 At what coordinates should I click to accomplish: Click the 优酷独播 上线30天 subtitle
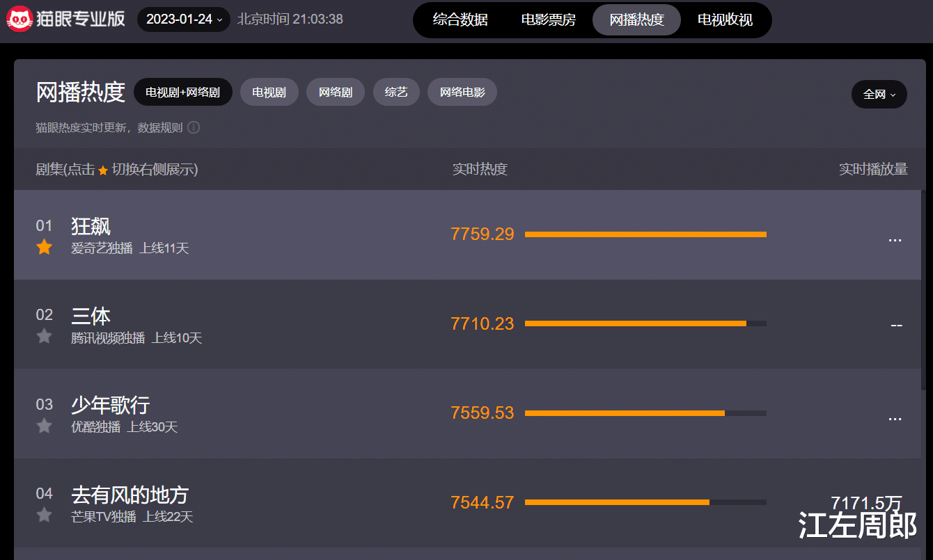[x=124, y=427]
